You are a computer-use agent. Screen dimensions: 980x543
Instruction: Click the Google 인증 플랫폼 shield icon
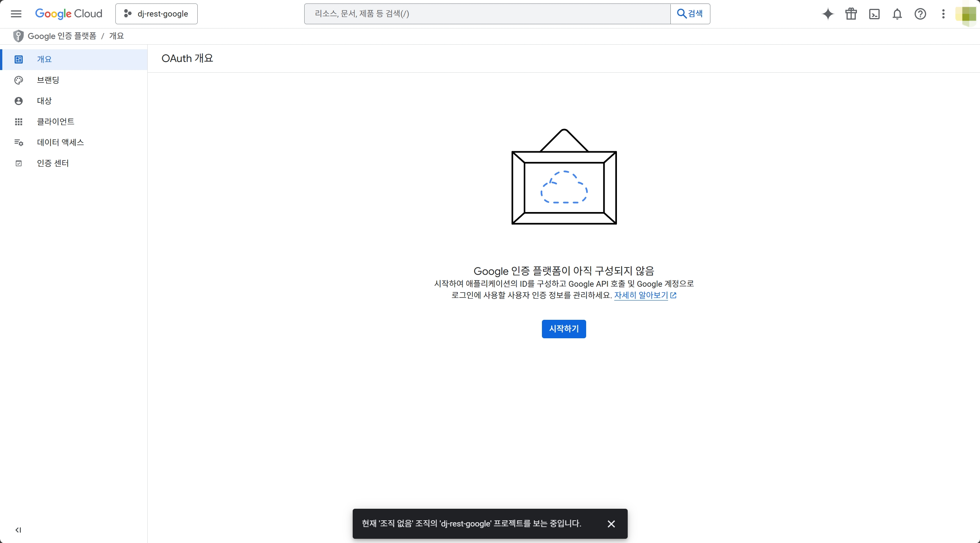pyautogui.click(x=18, y=36)
